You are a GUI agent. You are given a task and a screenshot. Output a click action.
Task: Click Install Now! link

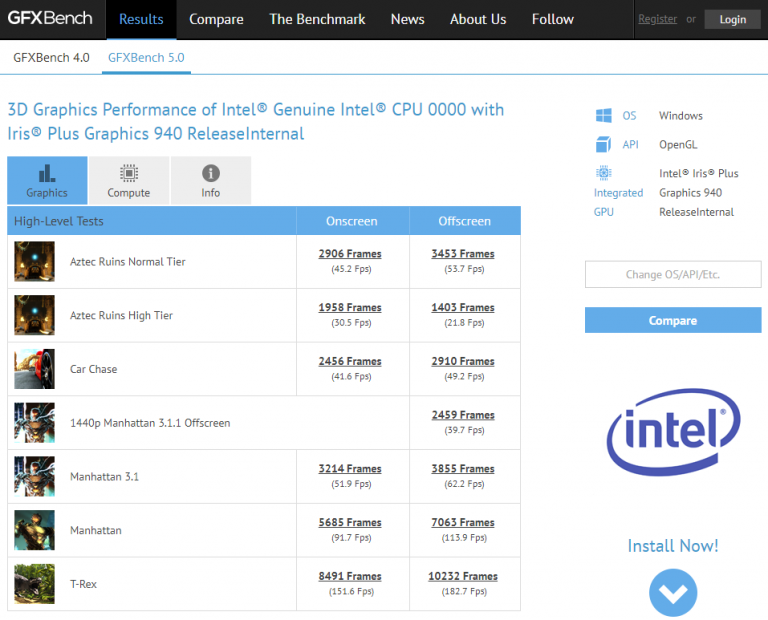(x=673, y=546)
